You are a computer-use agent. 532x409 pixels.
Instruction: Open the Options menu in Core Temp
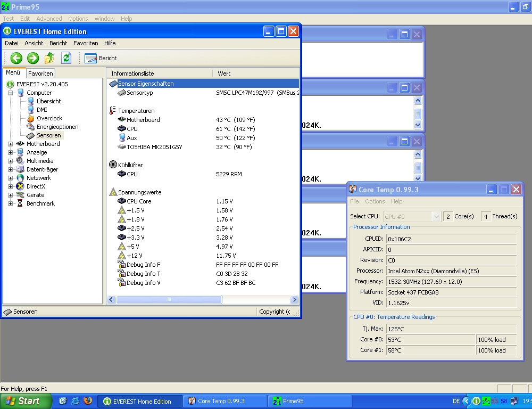click(375, 201)
